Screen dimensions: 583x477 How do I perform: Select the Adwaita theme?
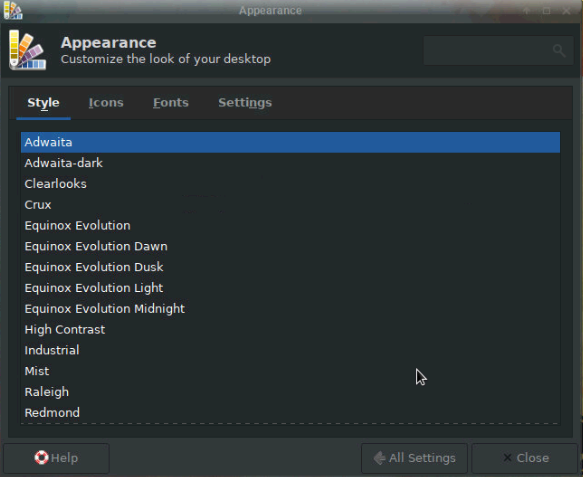pyautogui.click(x=290, y=142)
